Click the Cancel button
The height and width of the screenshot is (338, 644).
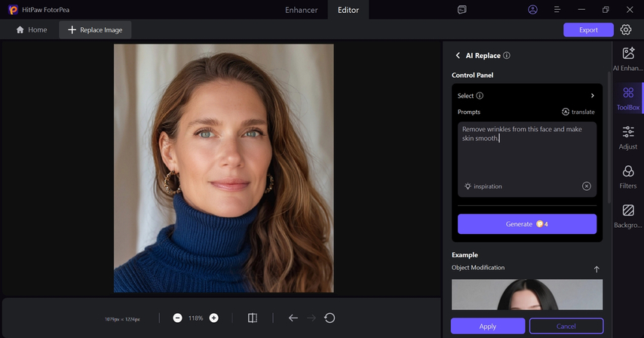pyautogui.click(x=566, y=326)
